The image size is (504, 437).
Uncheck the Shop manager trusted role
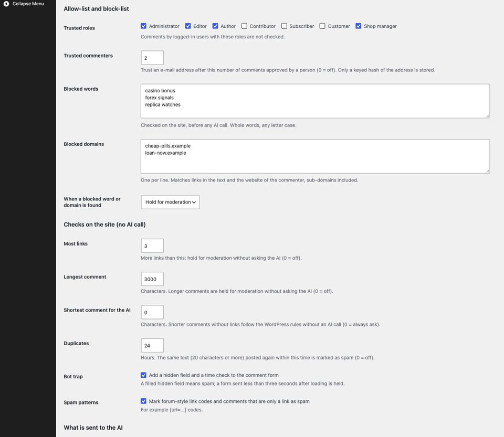coord(359,26)
